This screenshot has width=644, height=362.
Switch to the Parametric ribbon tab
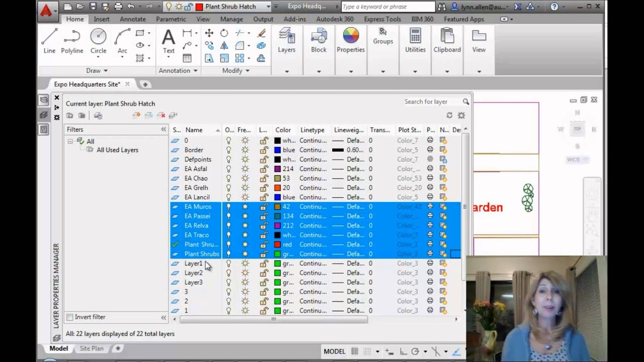(171, 19)
